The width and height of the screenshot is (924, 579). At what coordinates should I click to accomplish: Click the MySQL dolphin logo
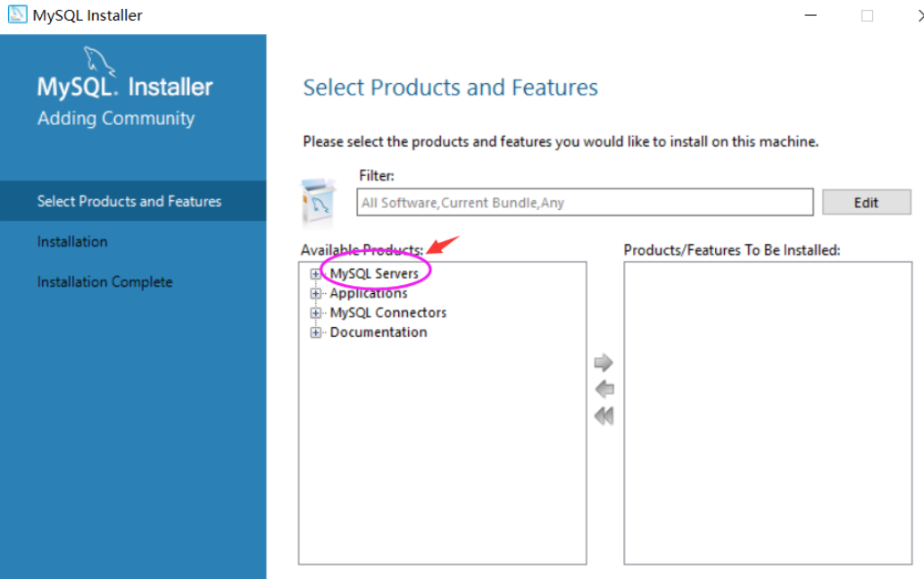(99, 62)
